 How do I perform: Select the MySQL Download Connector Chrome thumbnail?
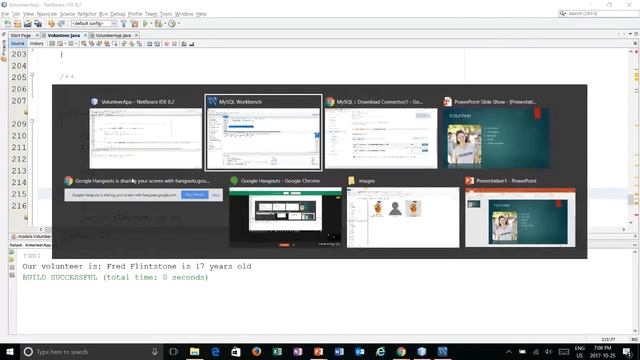pos(381,133)
